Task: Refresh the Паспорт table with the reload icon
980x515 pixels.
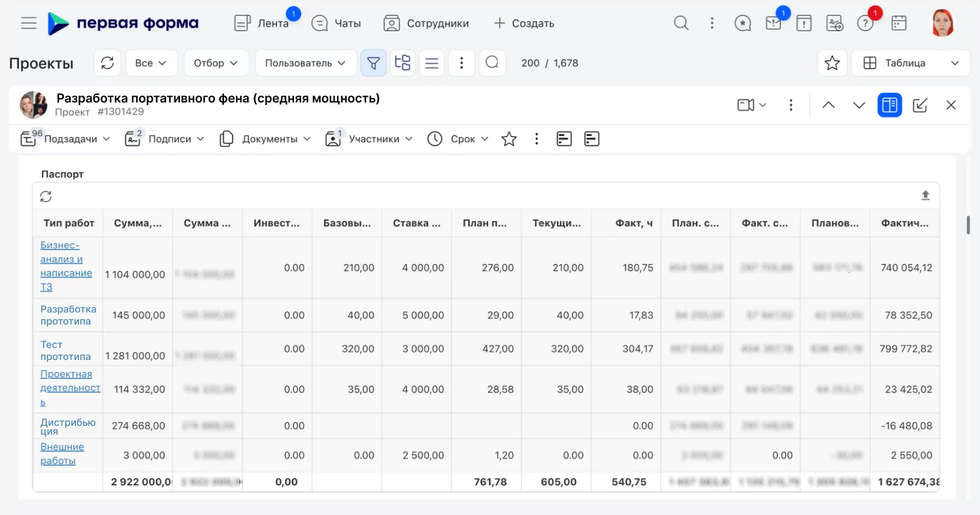Action: point(46,196)
